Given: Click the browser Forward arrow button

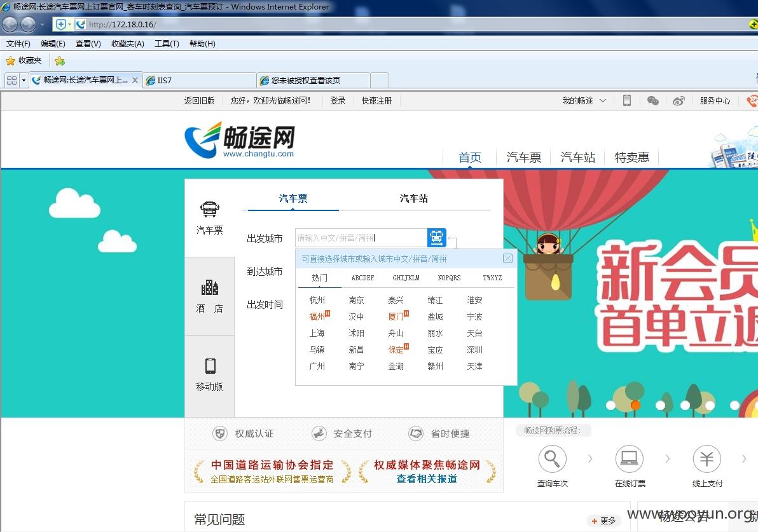Looking at the screenshot, I should click(x=28, y=24).
